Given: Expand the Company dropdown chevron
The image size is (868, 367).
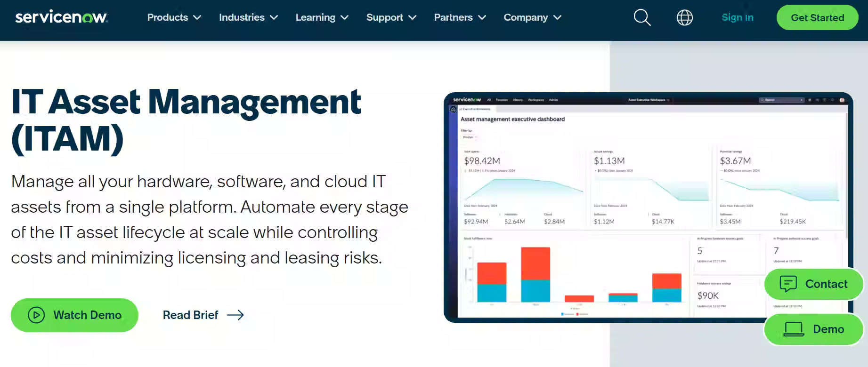Looking at the screenshot, I should point(557,18).
